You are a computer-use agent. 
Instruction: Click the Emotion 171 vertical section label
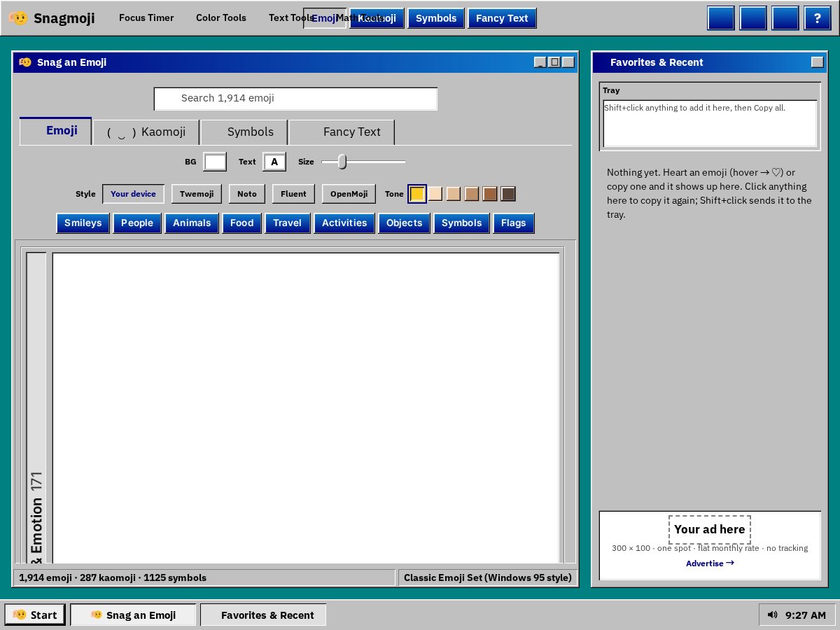[36, 517]
